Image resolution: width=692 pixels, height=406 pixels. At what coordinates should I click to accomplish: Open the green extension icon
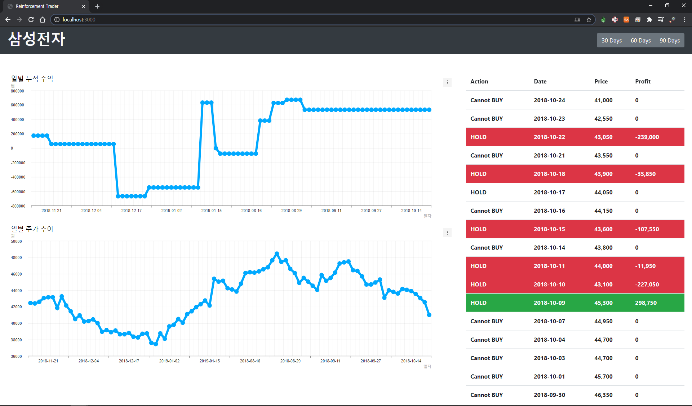pyautogui.click(x=603, y=19)
